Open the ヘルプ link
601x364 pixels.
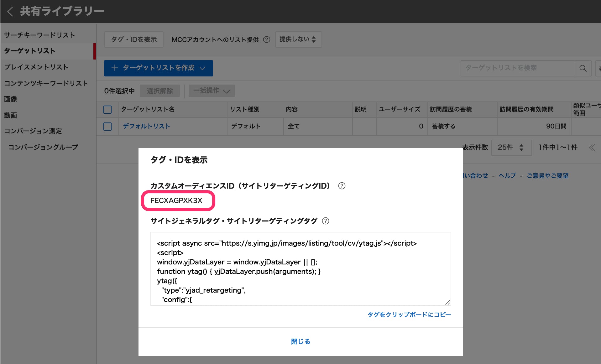point(507,176)
